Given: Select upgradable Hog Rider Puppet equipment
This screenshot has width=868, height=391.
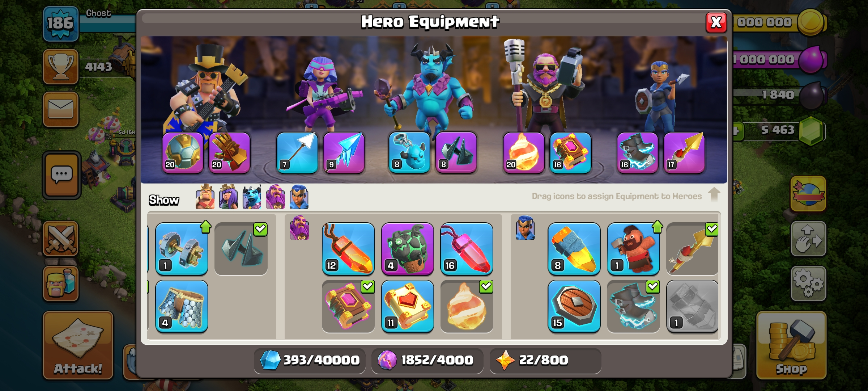Looking at the screenshot, I should [633, 249].
